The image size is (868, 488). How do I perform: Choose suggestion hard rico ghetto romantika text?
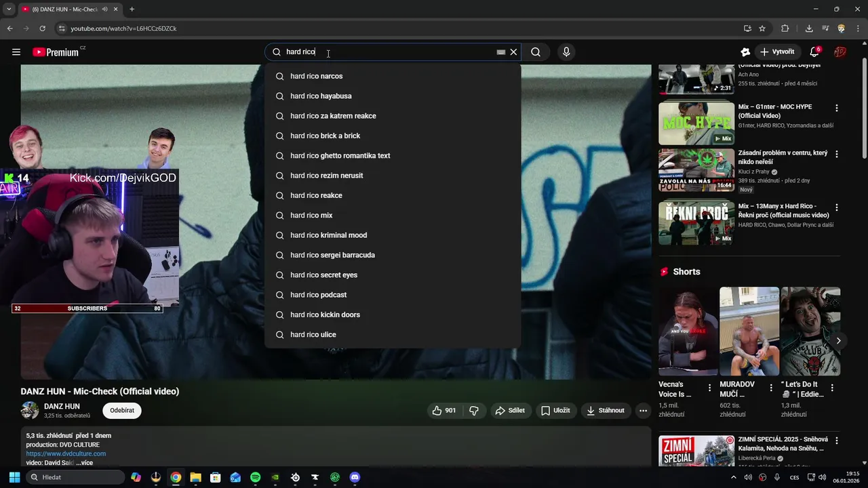click(x=393, y=156)
